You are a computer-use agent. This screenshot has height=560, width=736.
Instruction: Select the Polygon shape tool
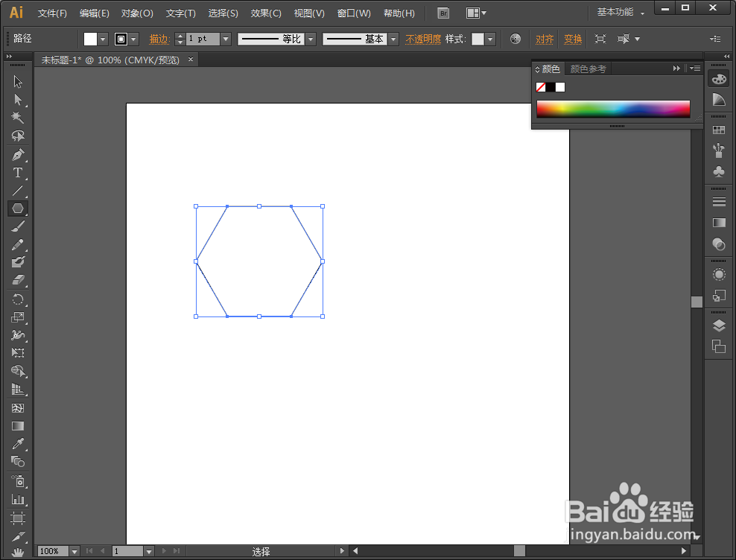pyautogui.click(x=18, y=208)
